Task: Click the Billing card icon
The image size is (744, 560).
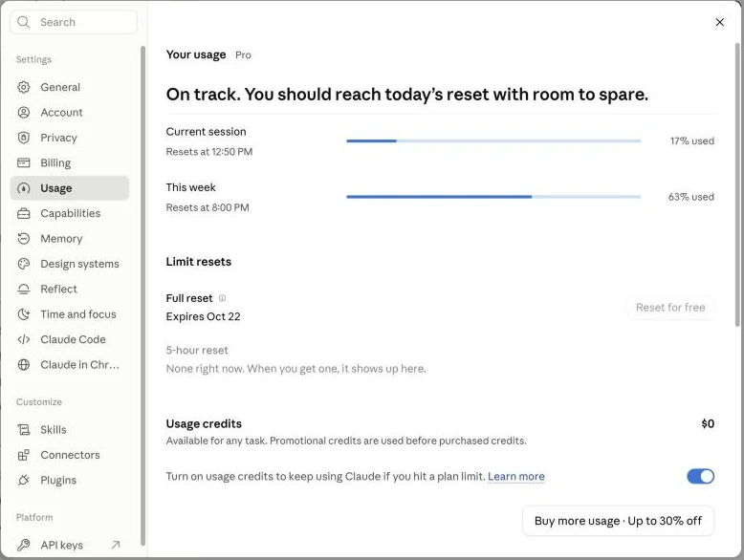Action: pyautogui.click(x=24, y=162)
